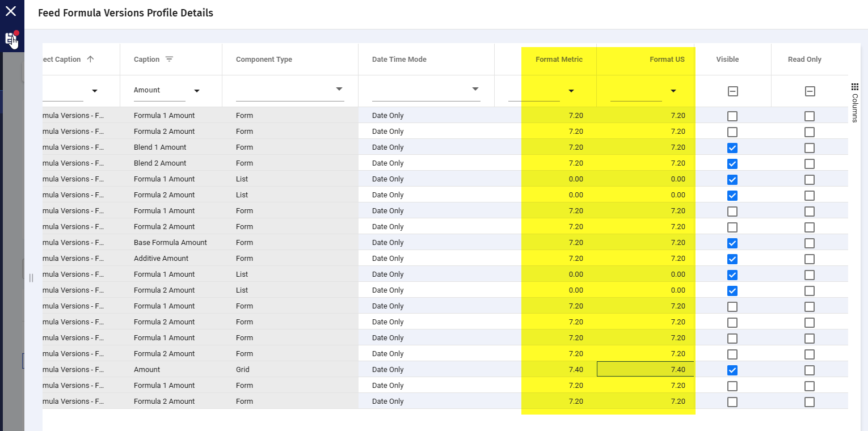Select the Additive Amount caption cell
This screenshot has width=868, height=431.
171,258
